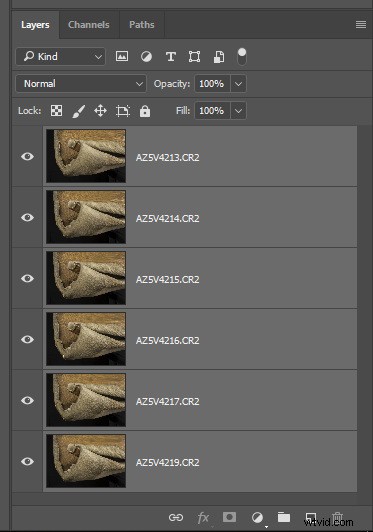Click the Fill label

(183, 111)
